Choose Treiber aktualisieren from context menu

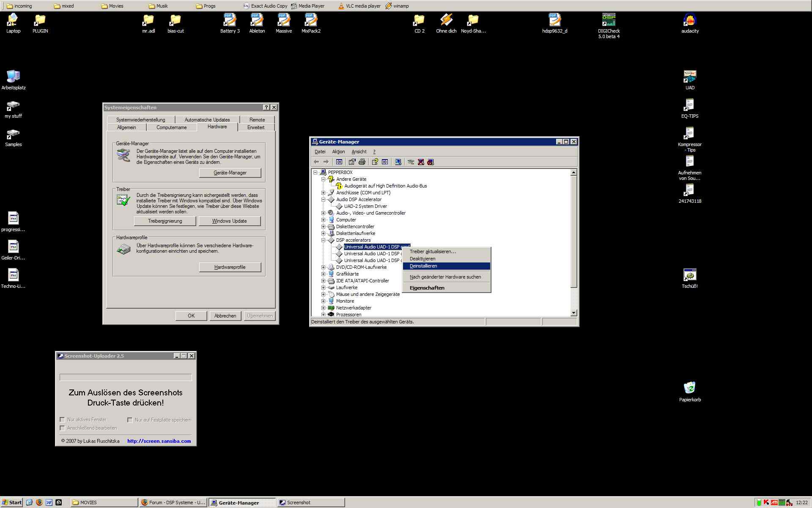point(447,251)
